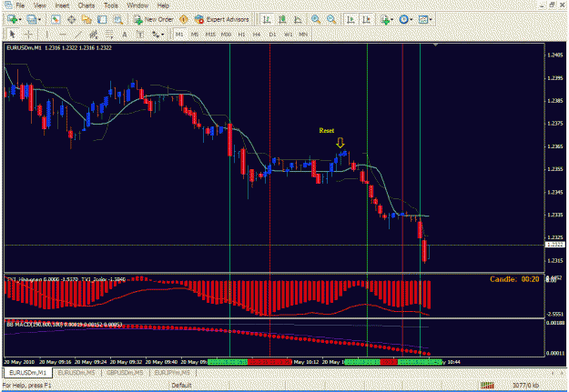This screenshot has height=392, width=569.
Task: Open the Templates dropdown
Action: click(x=425, y=19)
